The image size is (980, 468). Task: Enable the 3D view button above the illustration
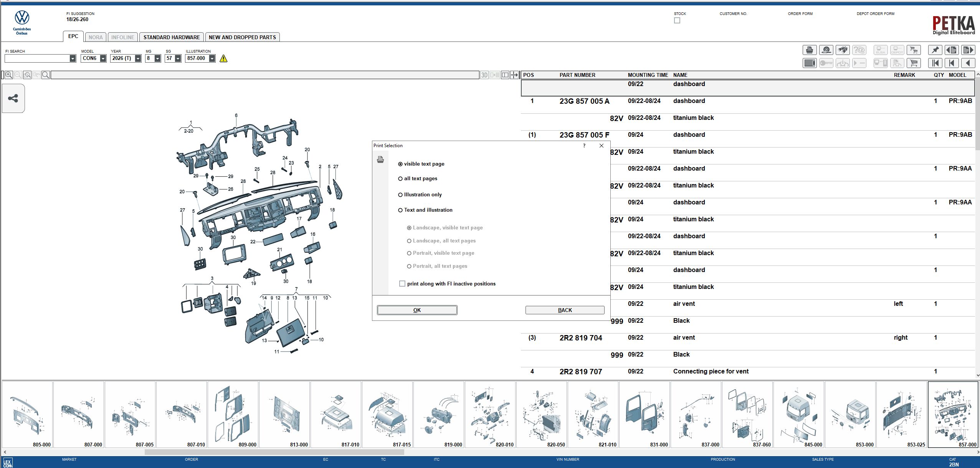click(484, 75)
